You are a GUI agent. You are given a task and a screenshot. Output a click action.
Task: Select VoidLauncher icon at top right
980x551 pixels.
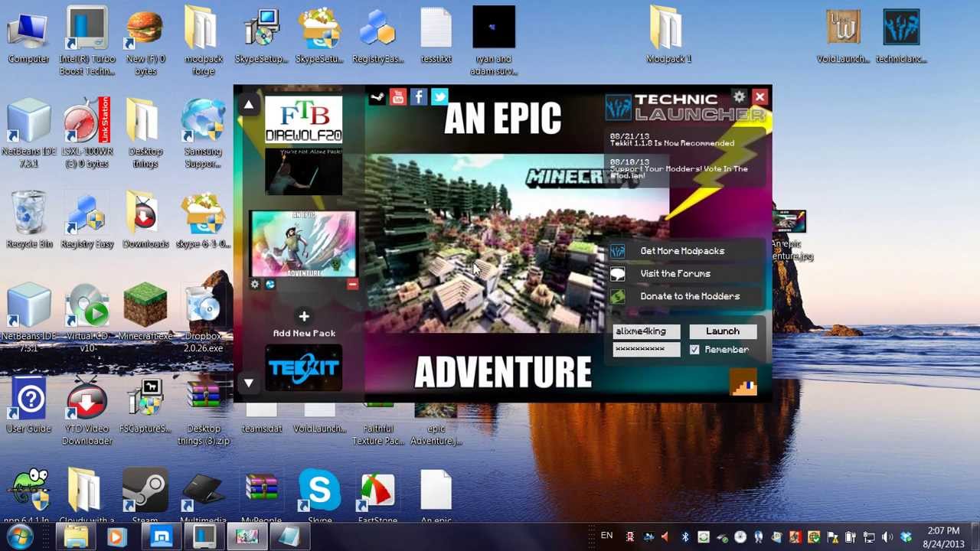843,35
